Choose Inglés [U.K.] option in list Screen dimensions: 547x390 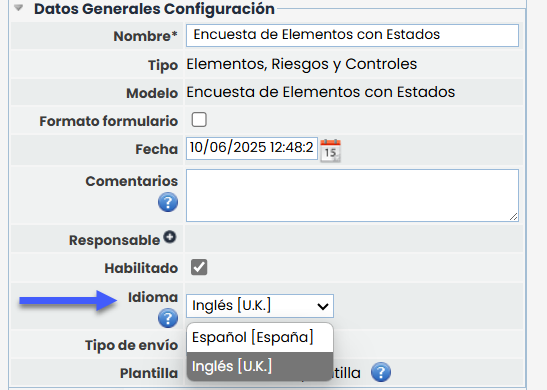(260, 366)
